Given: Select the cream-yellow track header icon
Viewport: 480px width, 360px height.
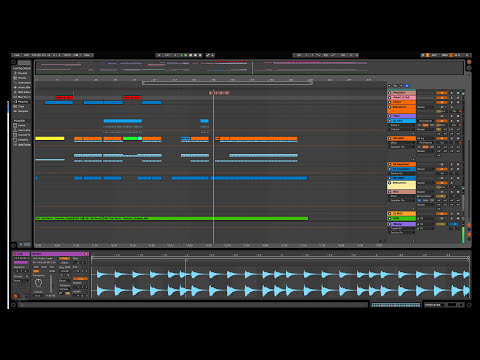Looking at the screenshot, I should pos(389,183).
